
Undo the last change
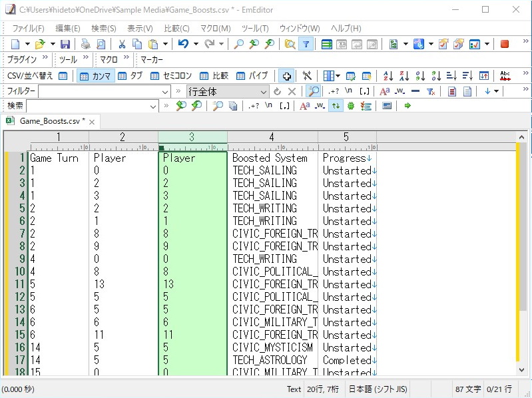tap(183, 44)
